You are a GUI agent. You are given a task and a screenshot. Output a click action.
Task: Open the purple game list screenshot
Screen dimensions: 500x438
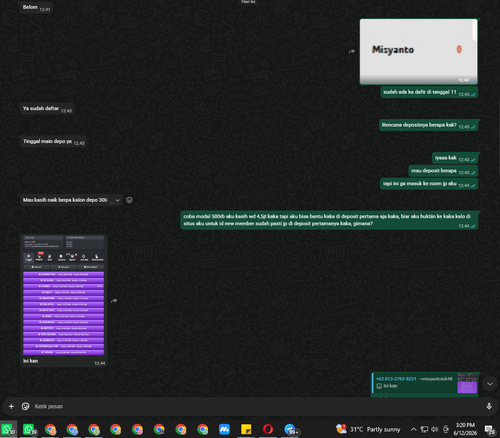click(63, 295)
